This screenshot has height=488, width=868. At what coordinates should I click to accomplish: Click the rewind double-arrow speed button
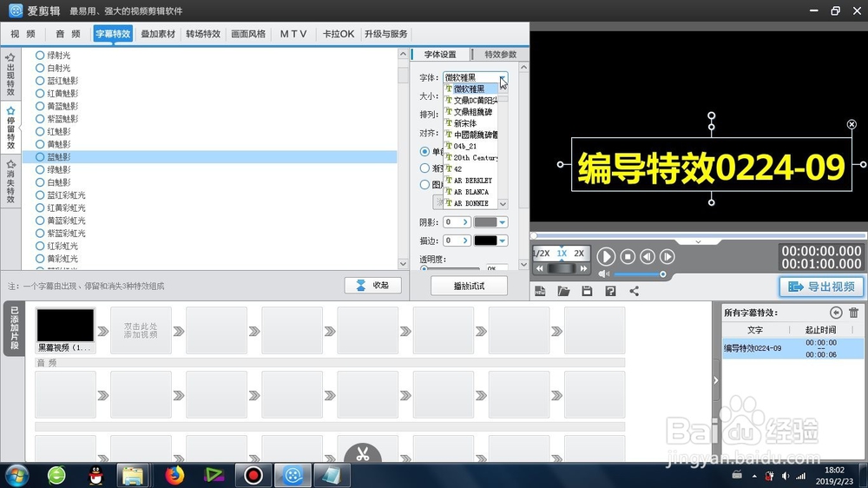pyautogui.click(x=540, y=268)
